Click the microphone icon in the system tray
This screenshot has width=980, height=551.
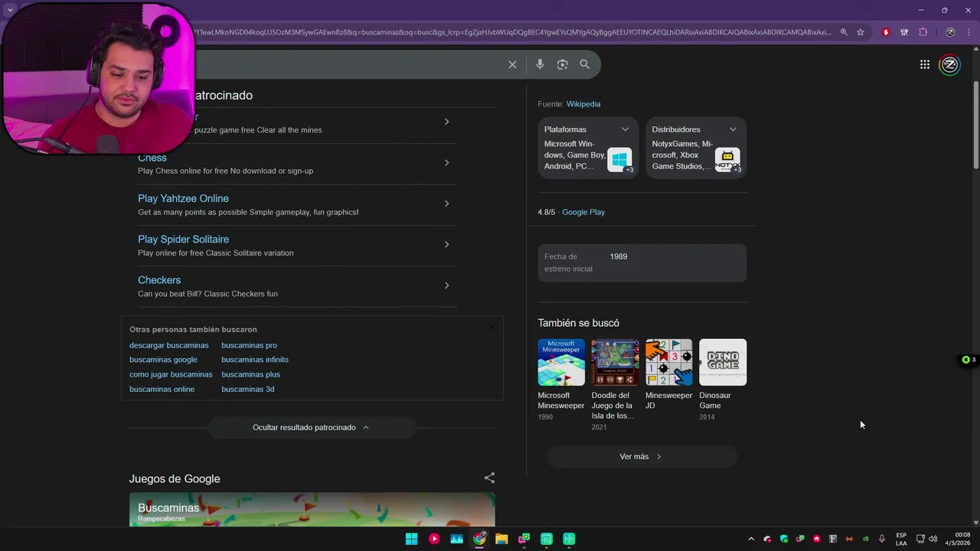click(x=882, y=539)
